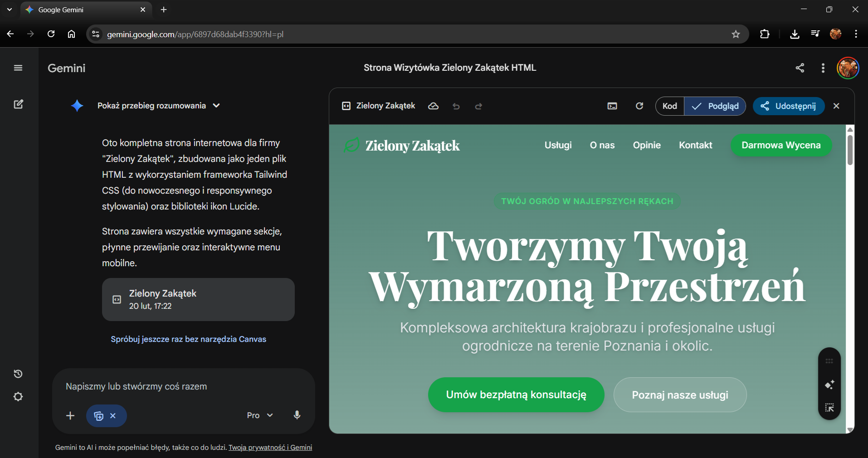The image size is (868, 458).
Task: Open the sidebar hamburger menu
Action: pyautogui.click(x=18, y=68)
